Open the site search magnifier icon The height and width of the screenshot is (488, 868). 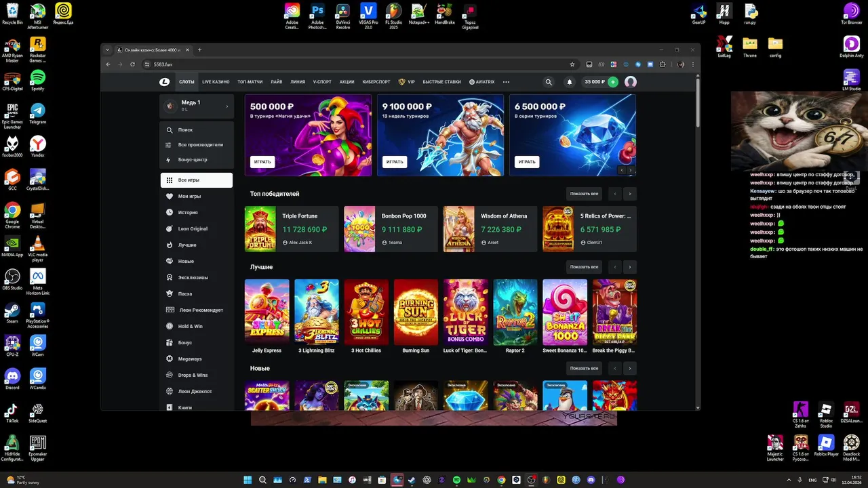(x=549, y=82)
